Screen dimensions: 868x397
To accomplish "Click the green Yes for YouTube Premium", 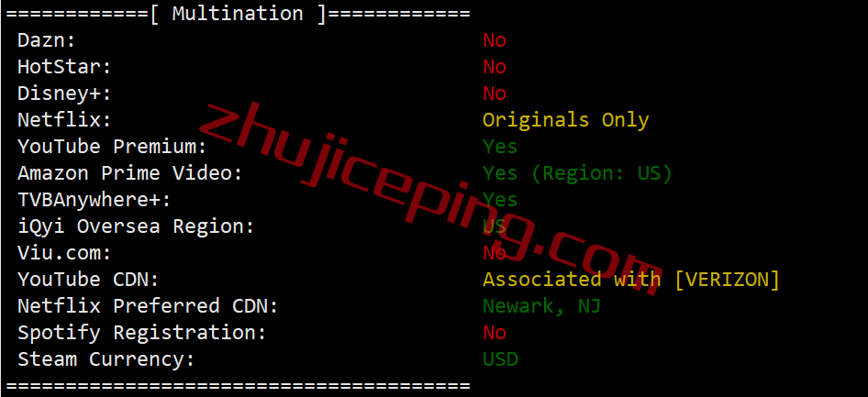I will [x=500, y=147].
